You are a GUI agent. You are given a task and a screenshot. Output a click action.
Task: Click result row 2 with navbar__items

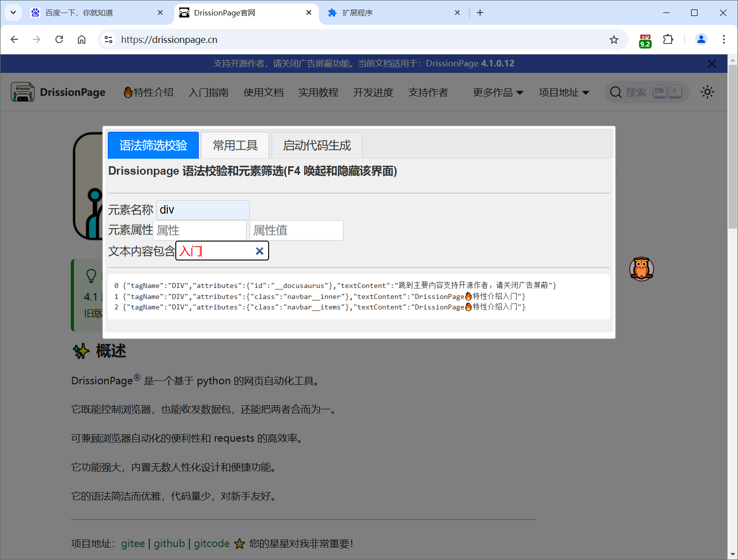(x=320, y=307)
